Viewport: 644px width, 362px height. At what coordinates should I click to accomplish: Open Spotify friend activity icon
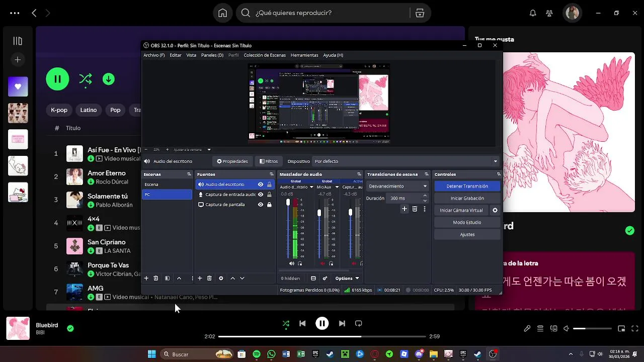[x=549, y=13]
